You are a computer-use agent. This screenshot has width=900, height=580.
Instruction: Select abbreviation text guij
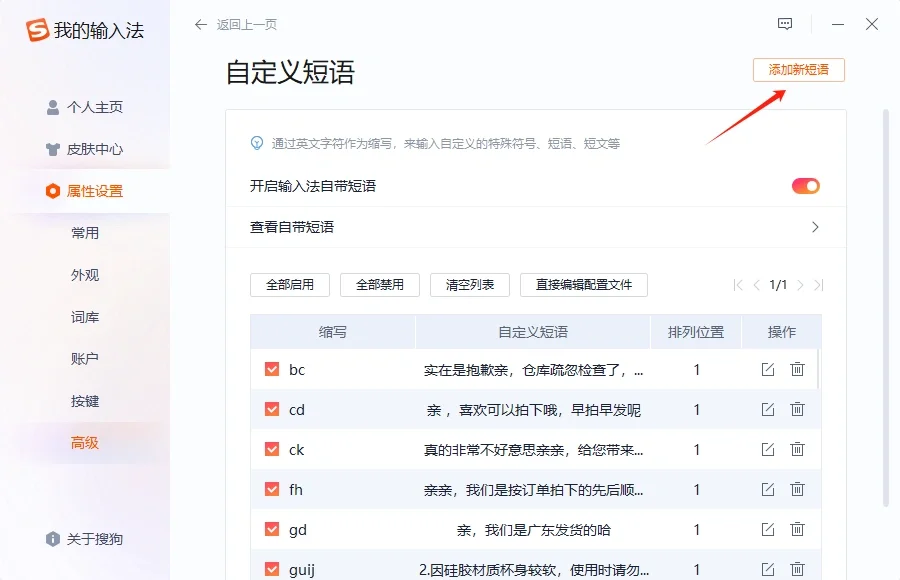[x=302, y=570]
